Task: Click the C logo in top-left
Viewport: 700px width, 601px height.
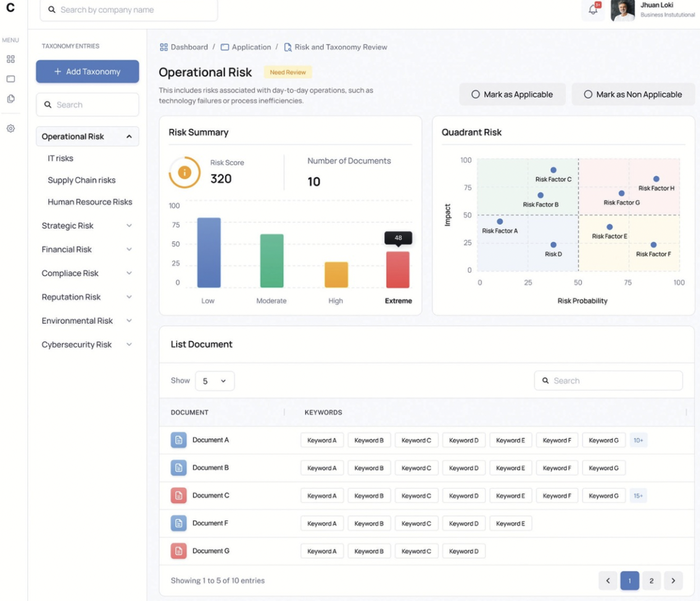Action: coord(10,8)
